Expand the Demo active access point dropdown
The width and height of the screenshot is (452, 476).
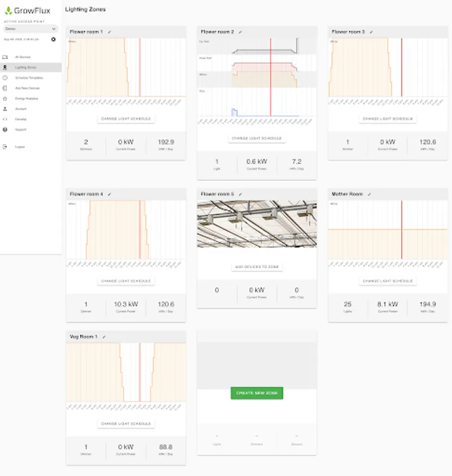pos(30,29)
